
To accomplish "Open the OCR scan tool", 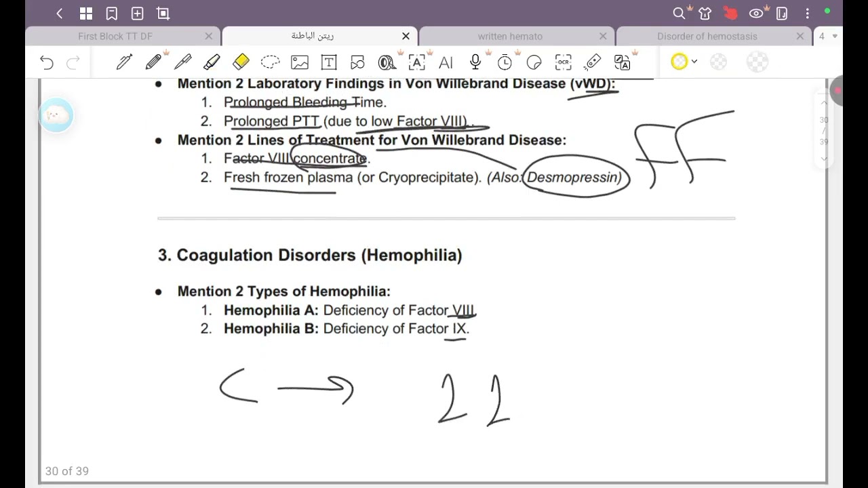I will pos(563,62).
